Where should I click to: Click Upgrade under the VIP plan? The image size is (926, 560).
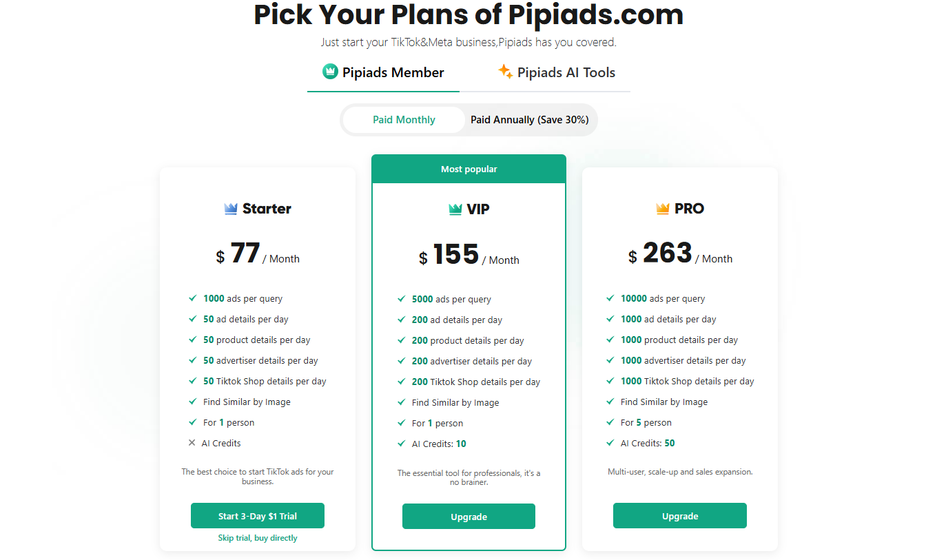point(469,517)
